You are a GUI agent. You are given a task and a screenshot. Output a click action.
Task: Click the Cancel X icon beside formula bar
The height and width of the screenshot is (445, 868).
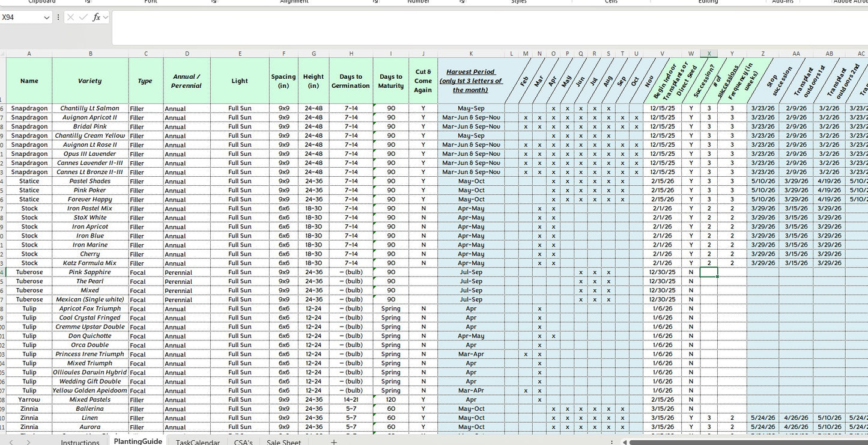(x=70, y=17)
